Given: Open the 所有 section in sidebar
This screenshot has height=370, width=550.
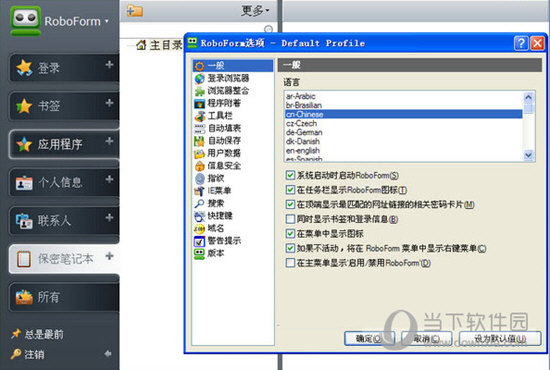Looking at the screenshot, I should pyautogui.click(x=64, y=297).
